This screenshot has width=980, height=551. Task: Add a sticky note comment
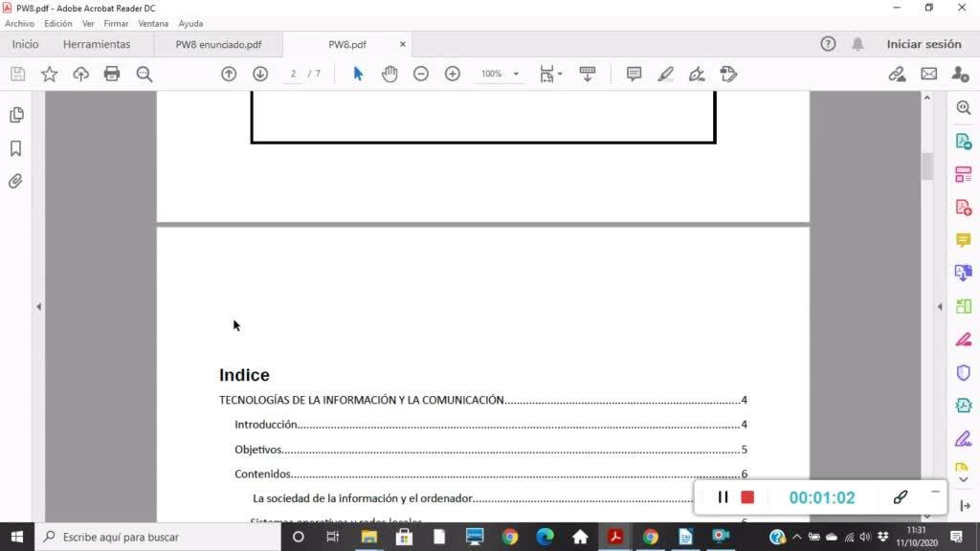coord(634,74)
